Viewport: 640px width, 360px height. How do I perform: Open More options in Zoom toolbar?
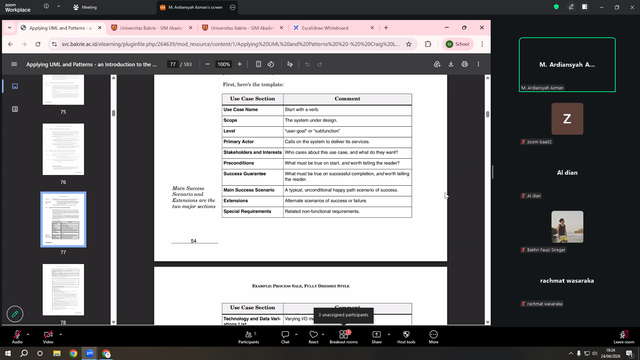(x=433, y=337)
